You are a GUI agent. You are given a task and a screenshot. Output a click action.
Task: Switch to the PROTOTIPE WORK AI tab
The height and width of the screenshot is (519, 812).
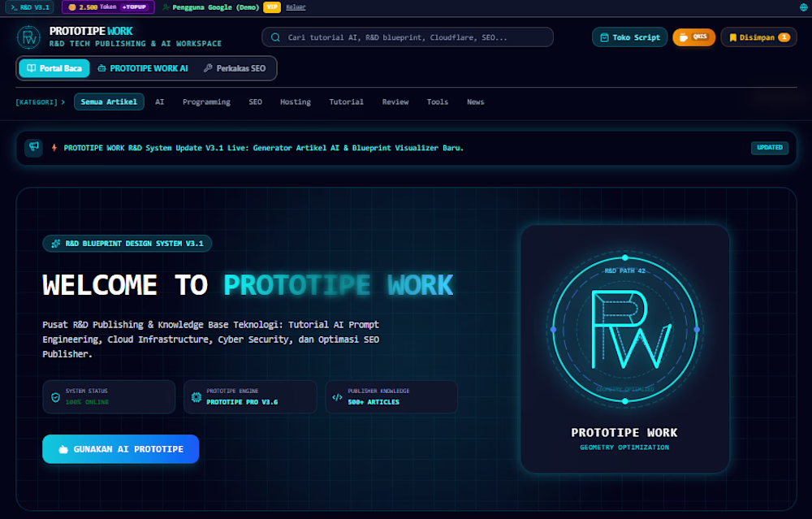(143, 68)
